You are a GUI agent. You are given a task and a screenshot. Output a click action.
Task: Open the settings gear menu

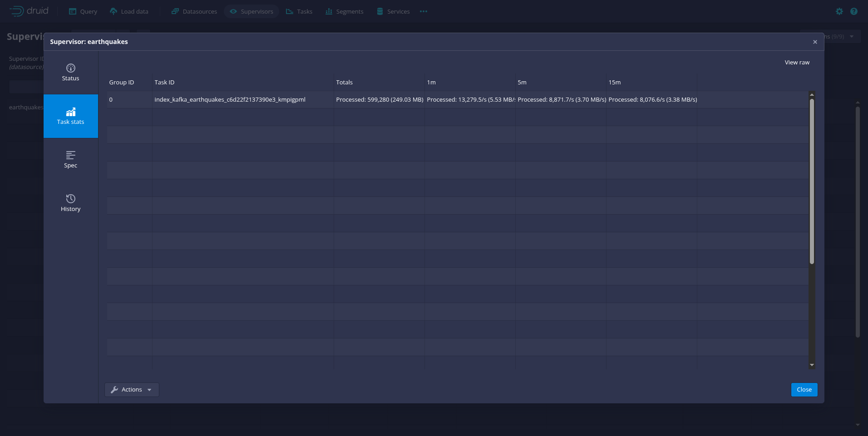click(x=839, y=11)
